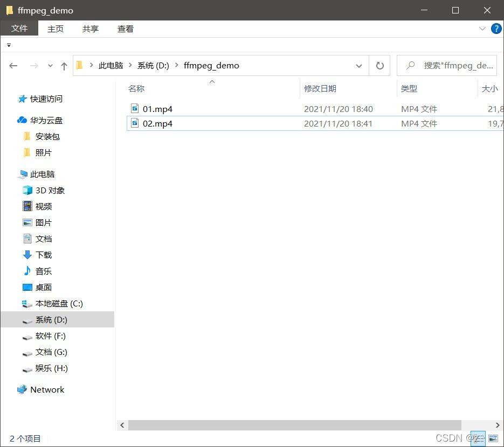
Task: Sort by the 名称 column header
Action: click(x=136, y=89)
